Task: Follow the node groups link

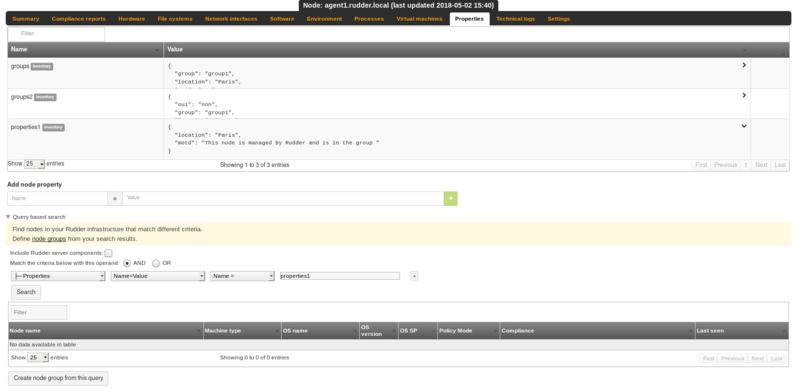Action: tap(49, 239)
